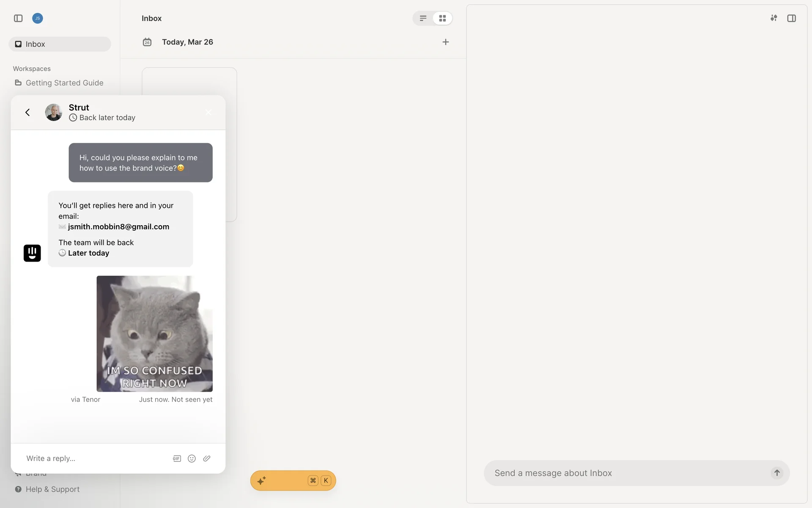Open the confused cat GIF image
The height and width of the screenshot is (508, 812).
(x=154, y=334)
